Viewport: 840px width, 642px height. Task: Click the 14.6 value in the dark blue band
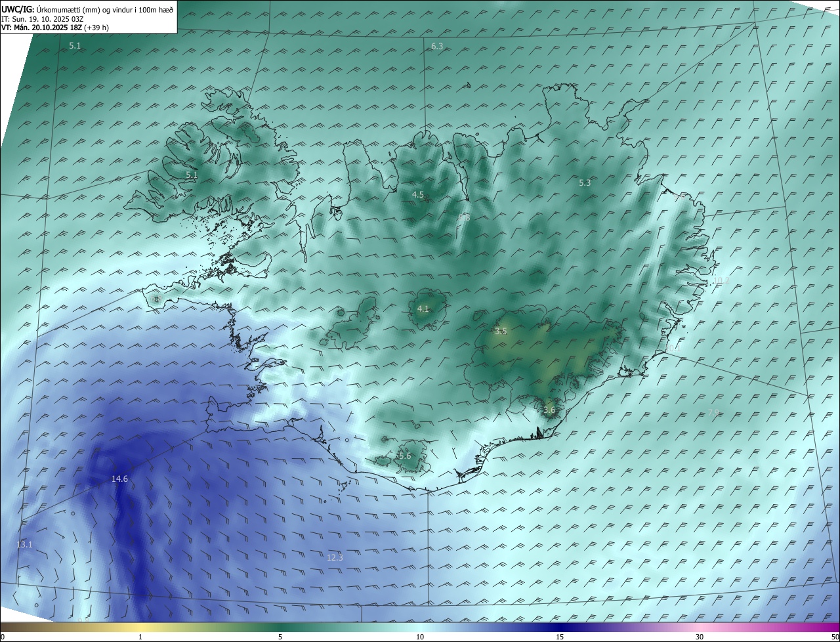119,479
